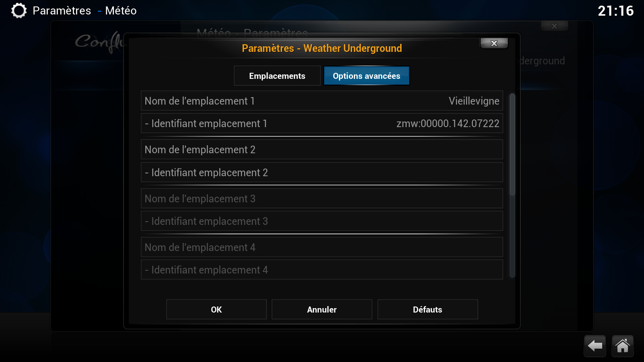Click the home icon button
Screen dimensions: 644x362
[x=622, y=346]
